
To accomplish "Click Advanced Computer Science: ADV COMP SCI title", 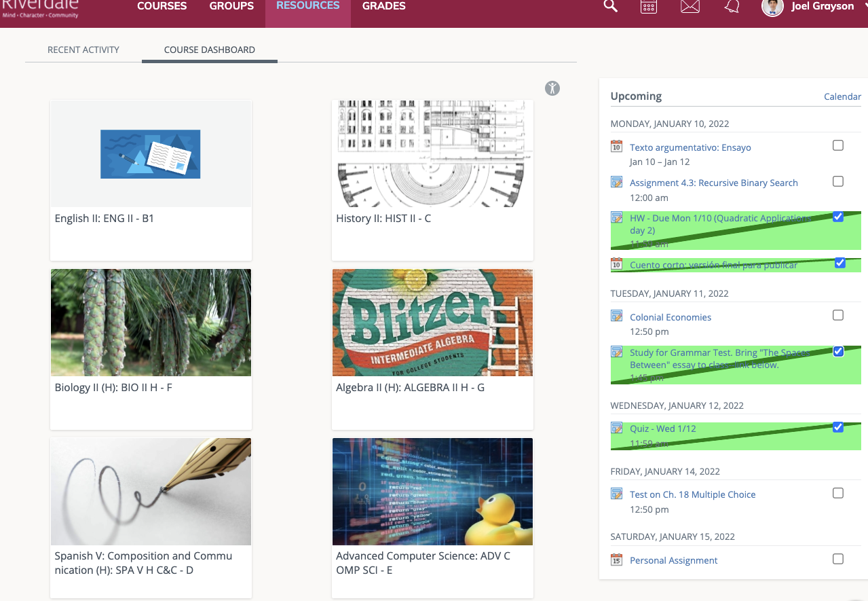I will coord(423,563).
